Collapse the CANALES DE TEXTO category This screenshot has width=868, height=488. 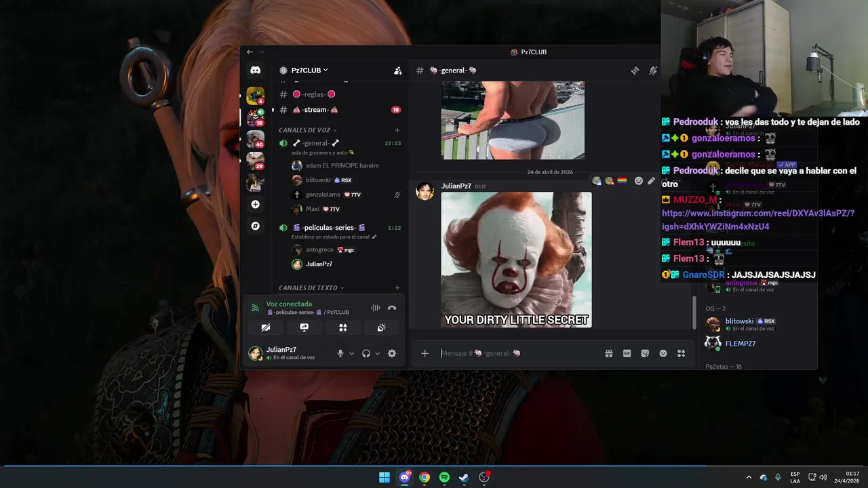pos(311,288)
